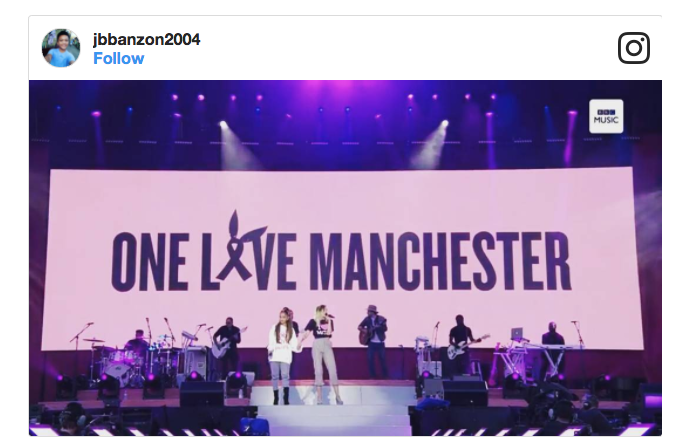Screen dimensions: 686x448
Task: Click the bunny-ears ribbon in LOVE
Action: (x=240, y=247)
